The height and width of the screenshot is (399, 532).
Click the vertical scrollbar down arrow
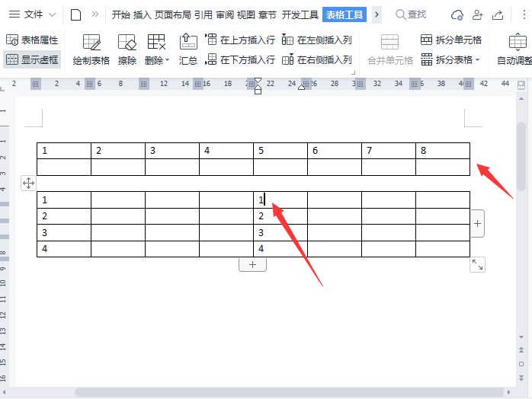point(521,337)
